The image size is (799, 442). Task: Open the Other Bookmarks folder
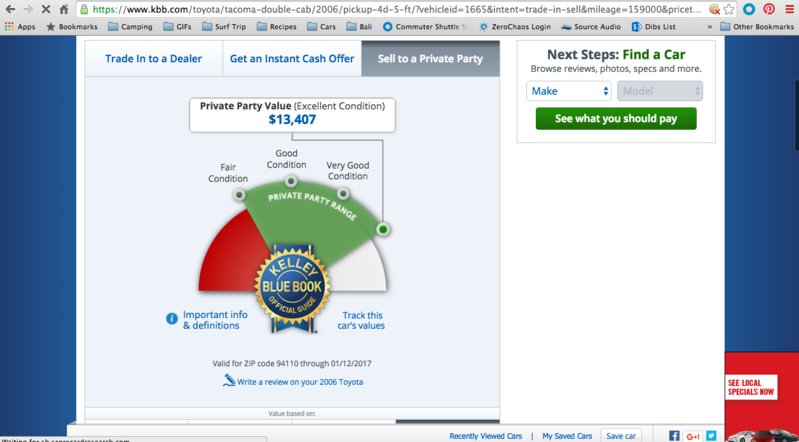pyautogui.click(x=757, y=27)
